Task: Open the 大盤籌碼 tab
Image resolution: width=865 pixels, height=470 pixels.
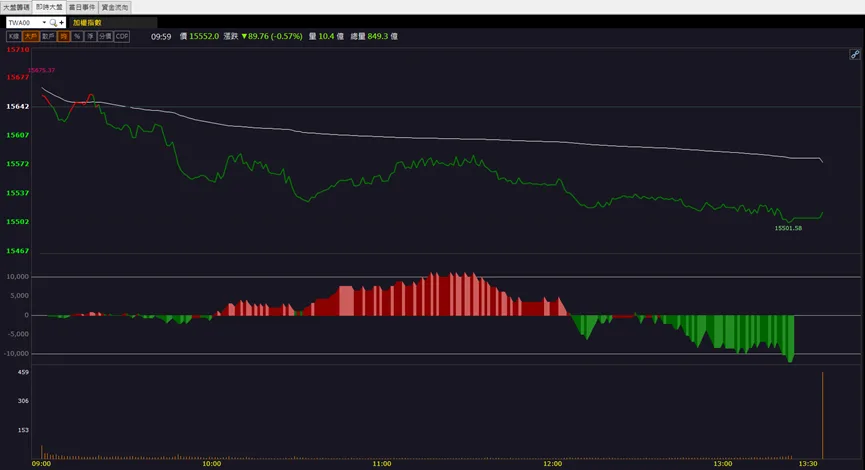Action: click(x=16, y=8)
